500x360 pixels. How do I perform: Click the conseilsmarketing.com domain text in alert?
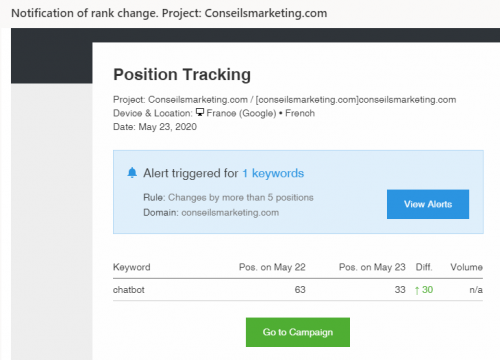point(230,213)
